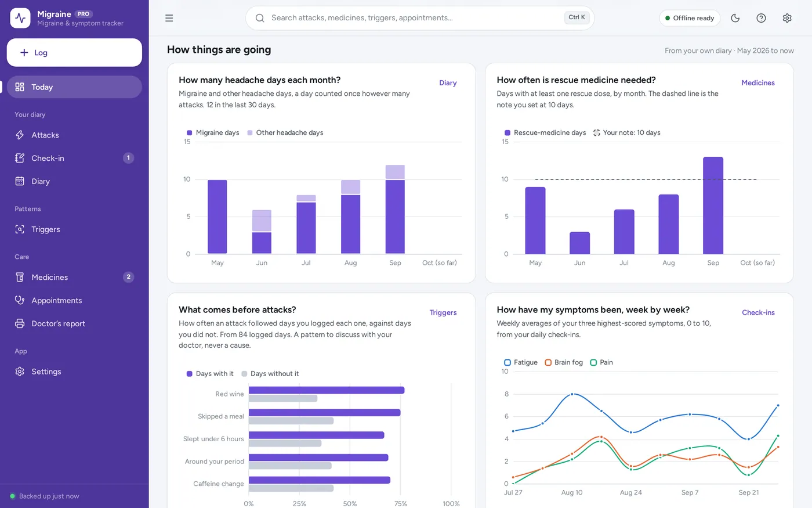Open the Today page in sidebar

click(74, 87)
